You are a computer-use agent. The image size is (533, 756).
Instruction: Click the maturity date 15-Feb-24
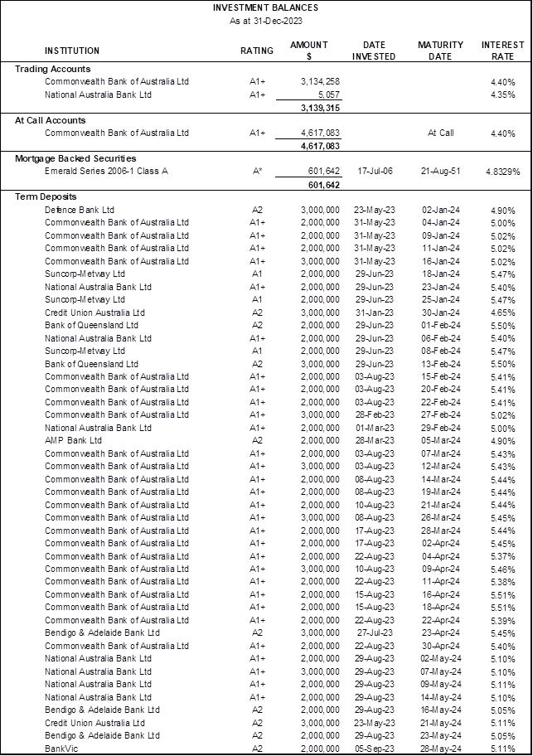point(440,376)
